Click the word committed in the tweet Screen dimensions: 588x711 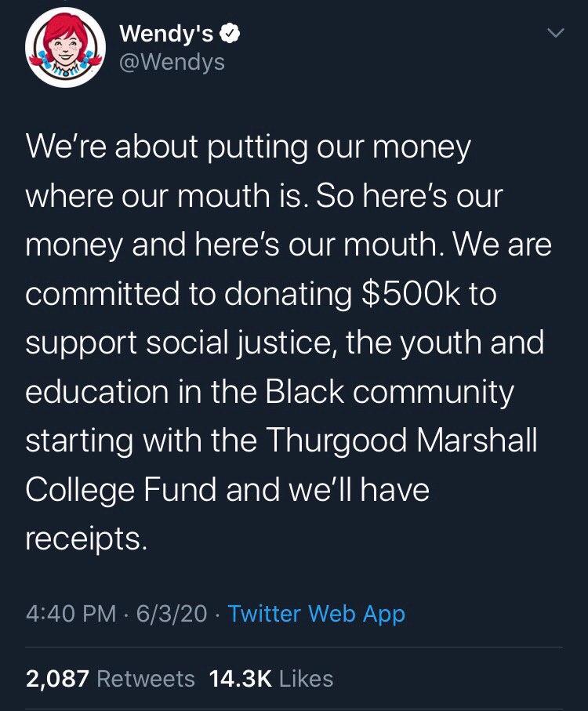tap(102, 293)
